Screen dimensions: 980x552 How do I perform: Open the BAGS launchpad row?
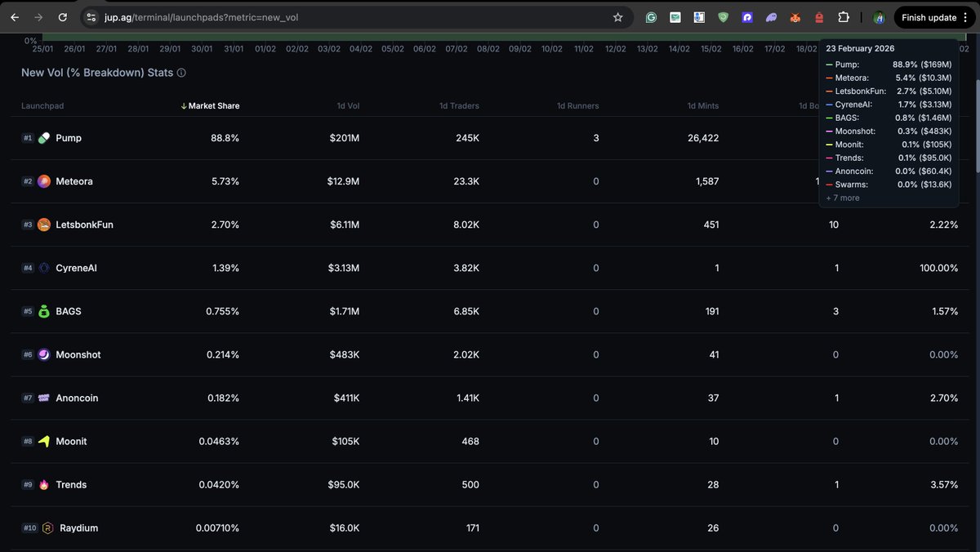(490, 311)
